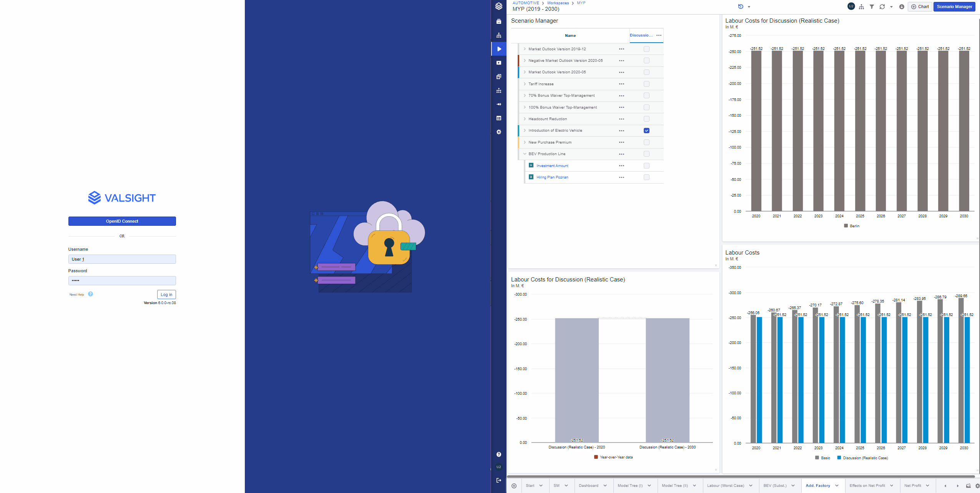Click the Username input field
This screenshot has height=493, width=980.
[x=122, y=259]
